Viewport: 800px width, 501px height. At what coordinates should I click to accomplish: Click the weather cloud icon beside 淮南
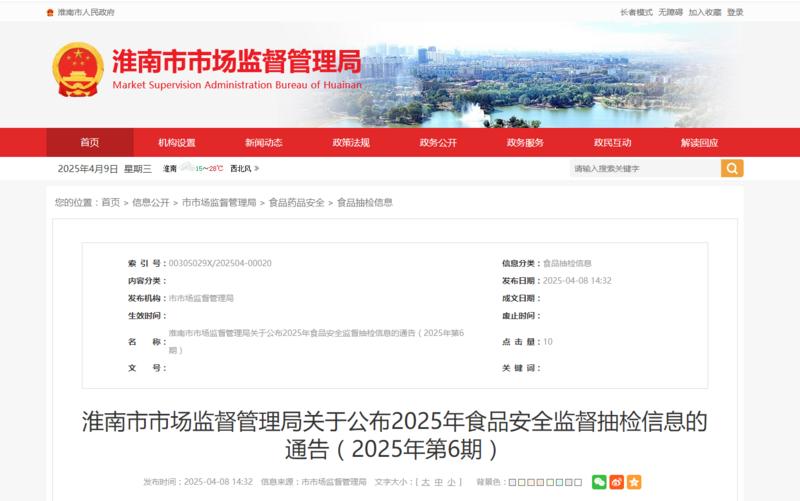[187, 167]
